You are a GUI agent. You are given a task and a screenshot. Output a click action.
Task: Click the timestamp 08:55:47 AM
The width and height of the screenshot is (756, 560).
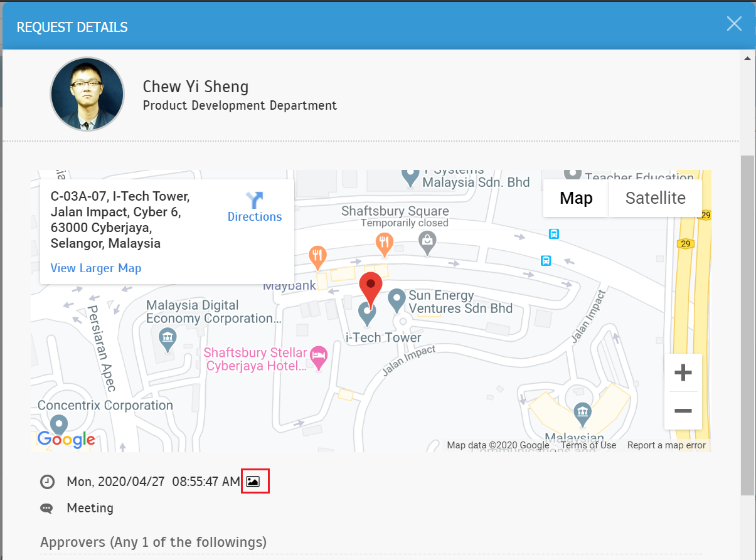pos(206,482)
